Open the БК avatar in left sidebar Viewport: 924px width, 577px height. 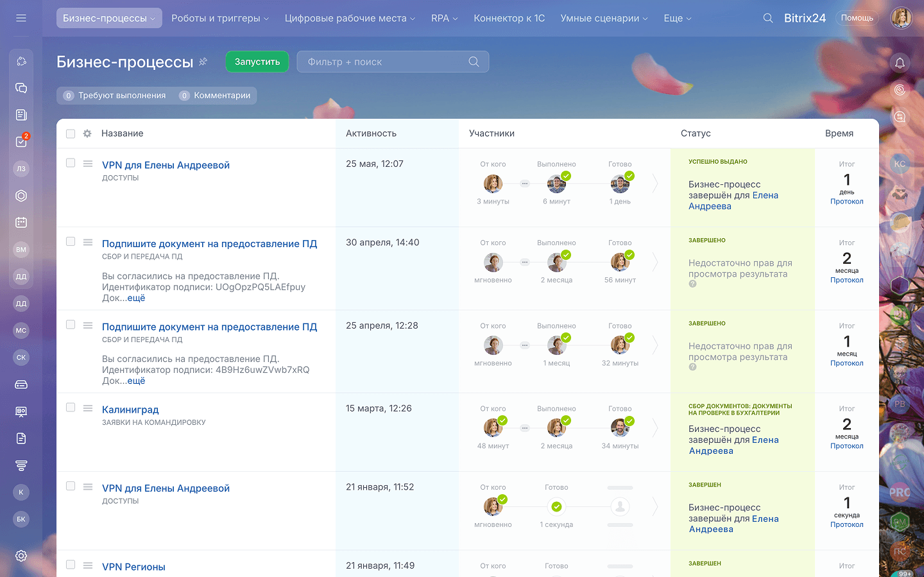pos(21,519)
